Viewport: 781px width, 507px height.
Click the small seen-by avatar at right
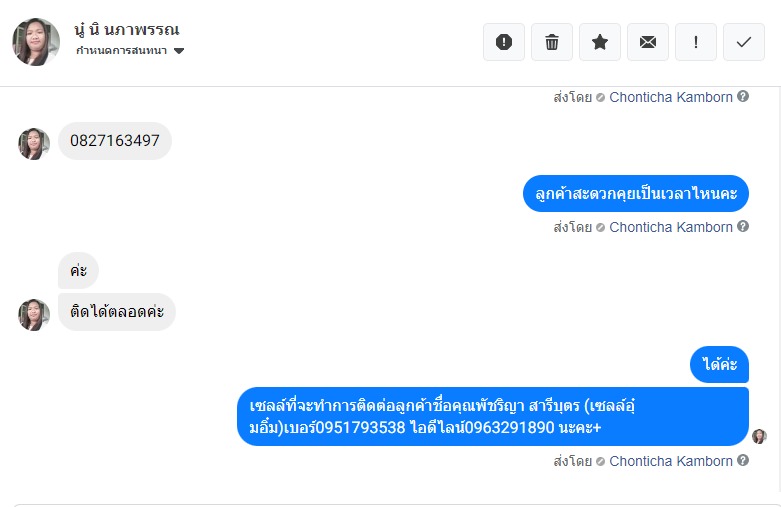tap(759, 436)
